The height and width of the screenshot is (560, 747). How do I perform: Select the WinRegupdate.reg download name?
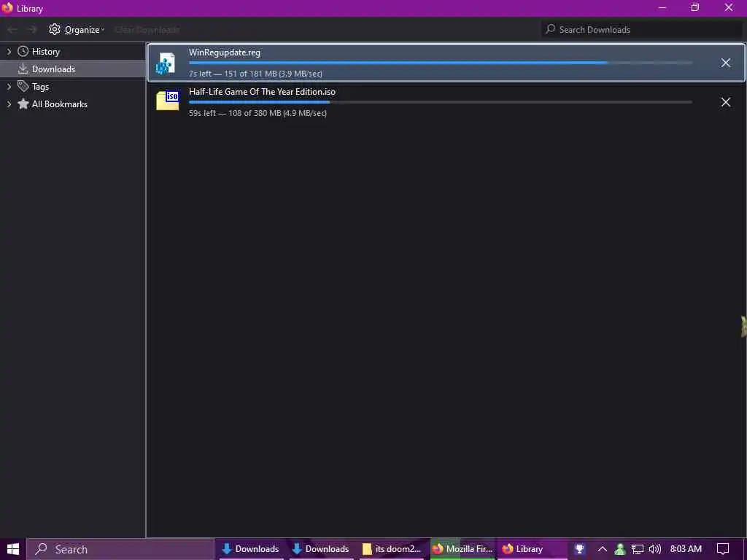click(225, 52)
